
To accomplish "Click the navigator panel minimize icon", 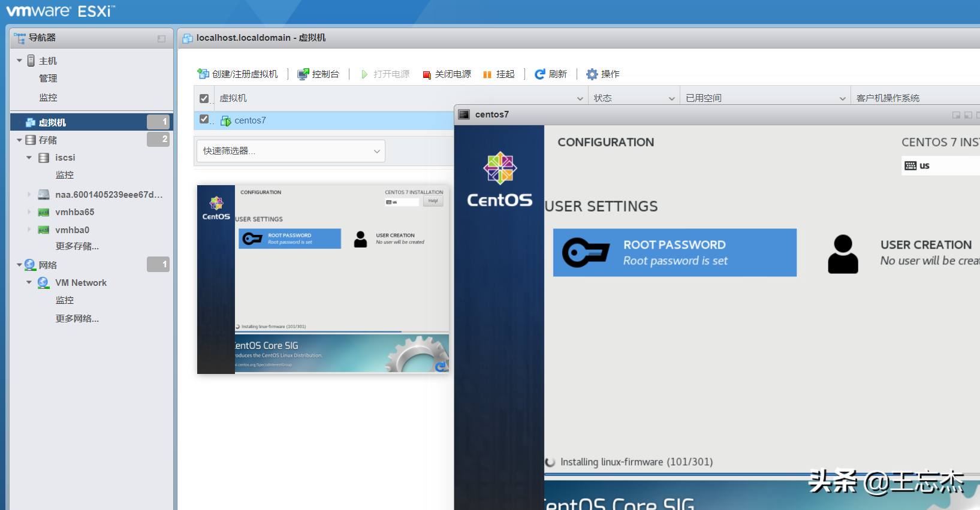I will (x=161, y=38).
